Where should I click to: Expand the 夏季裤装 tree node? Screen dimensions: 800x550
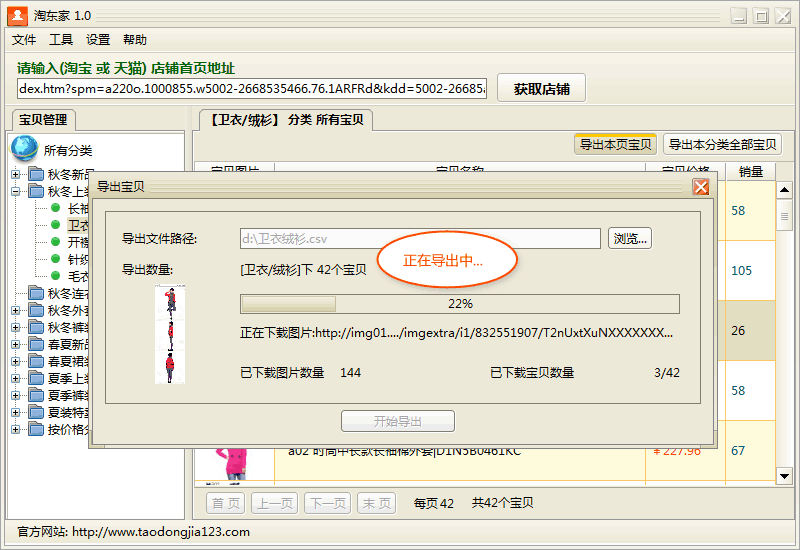(x=16, y=395)
